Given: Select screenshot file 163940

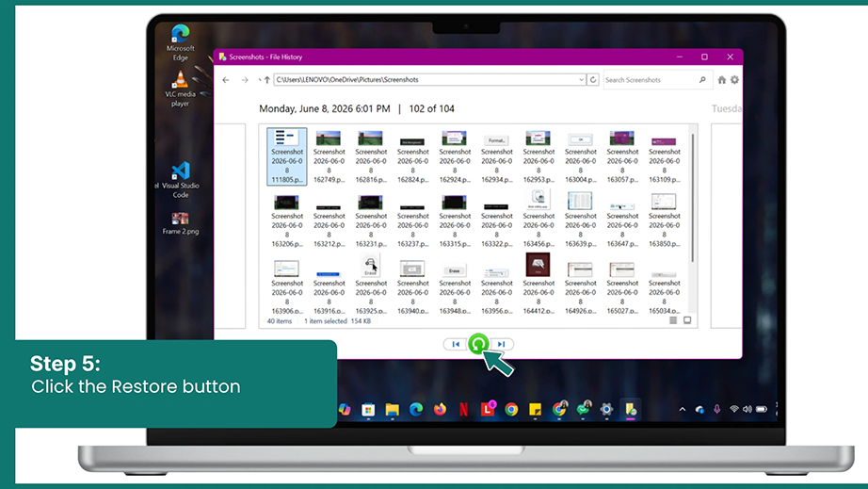Looking at the screenshot, I should click(413, 286).
